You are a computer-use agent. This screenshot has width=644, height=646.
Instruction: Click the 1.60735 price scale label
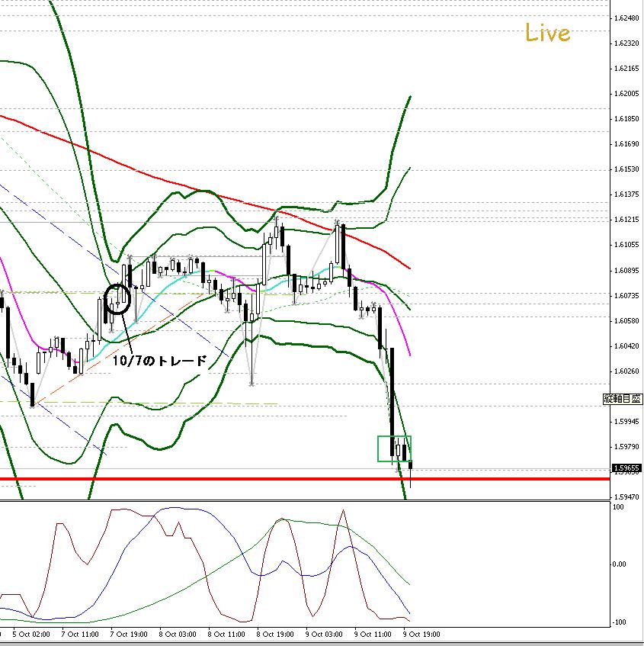point(626,295)
